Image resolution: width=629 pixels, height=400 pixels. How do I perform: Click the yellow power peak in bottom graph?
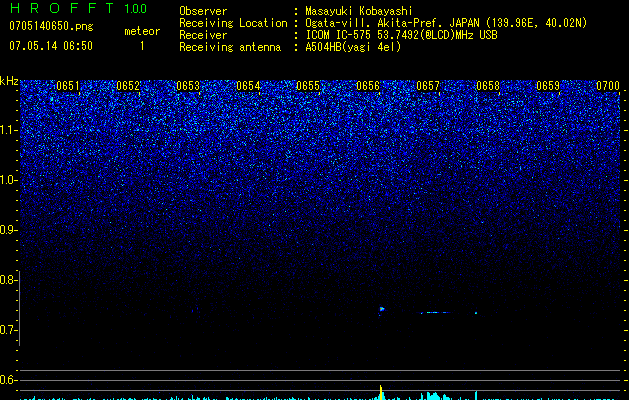tap(381, 392)
